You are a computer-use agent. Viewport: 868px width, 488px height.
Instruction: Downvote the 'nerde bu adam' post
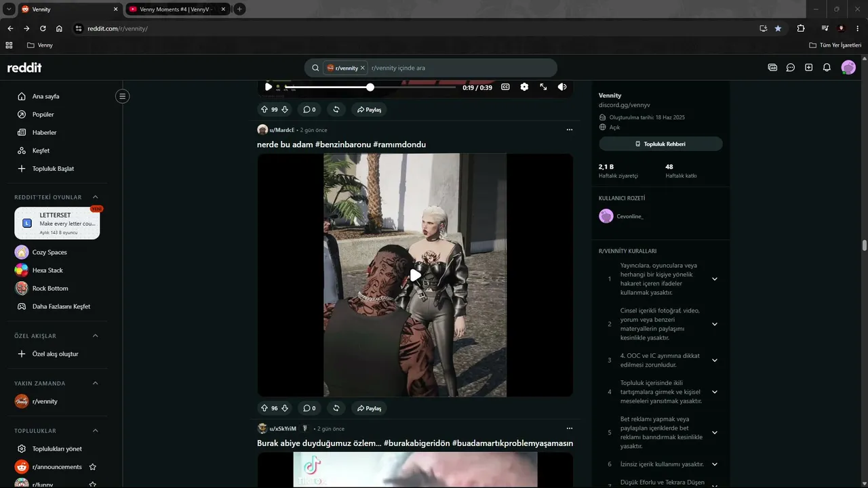click(x=285, y=408)
